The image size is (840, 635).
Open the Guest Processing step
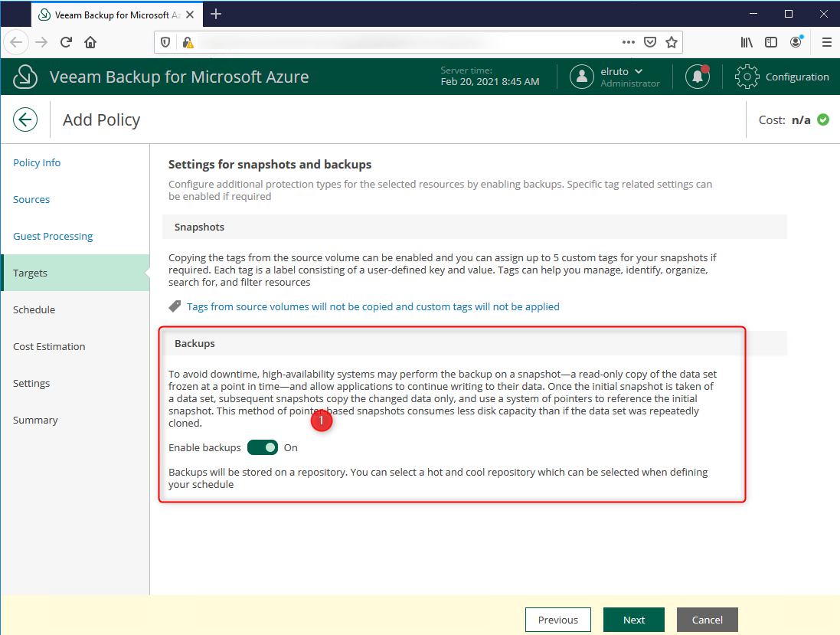(x=53, y=236)
